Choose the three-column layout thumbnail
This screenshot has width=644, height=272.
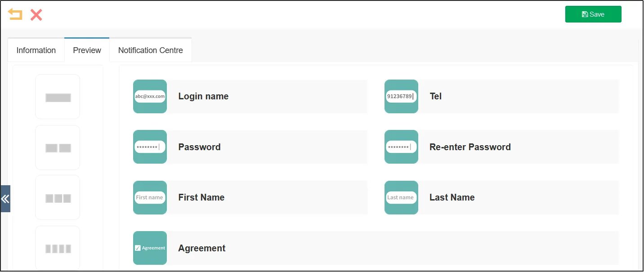(58, 198)
